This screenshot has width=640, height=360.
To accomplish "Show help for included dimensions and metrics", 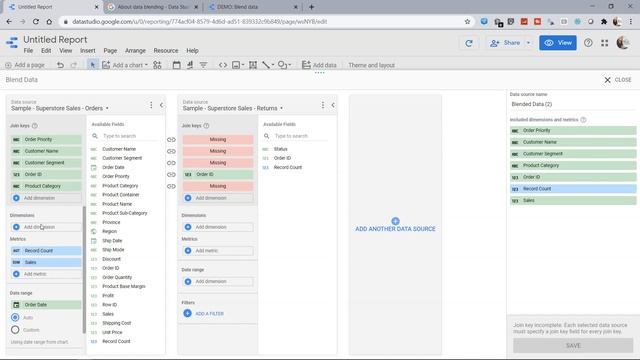I will [583, 120].
